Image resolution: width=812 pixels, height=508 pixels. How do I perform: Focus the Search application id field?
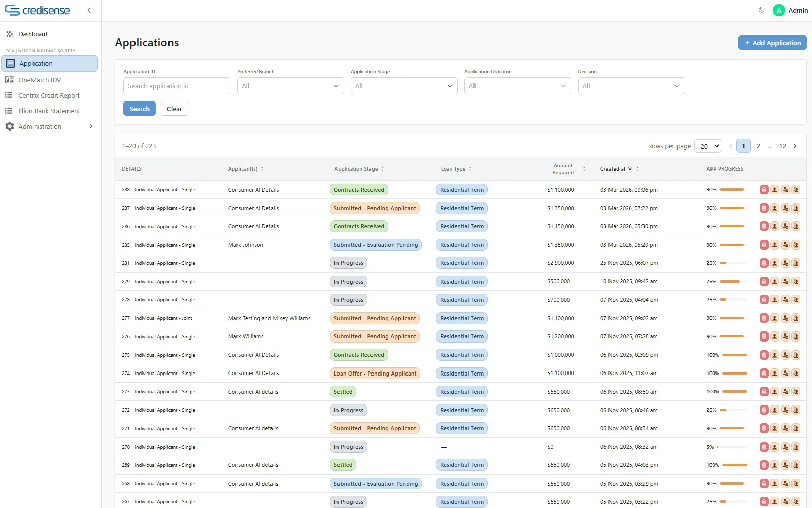coord(177,86)
